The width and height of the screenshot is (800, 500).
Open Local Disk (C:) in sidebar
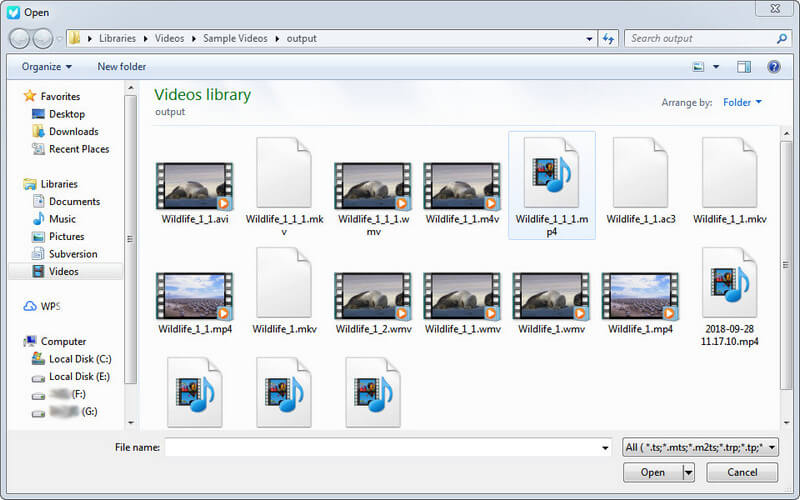(x=79, y=359)
